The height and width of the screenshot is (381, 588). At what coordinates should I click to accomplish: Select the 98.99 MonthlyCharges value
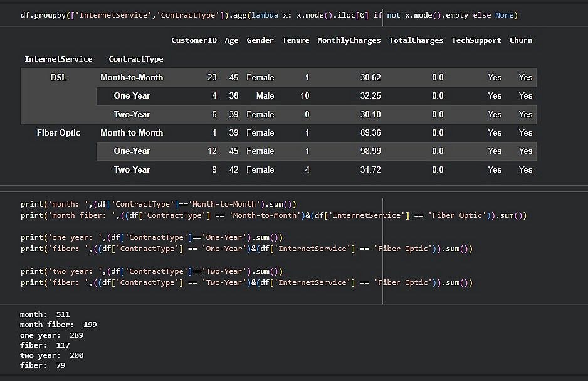pos(370,151)
